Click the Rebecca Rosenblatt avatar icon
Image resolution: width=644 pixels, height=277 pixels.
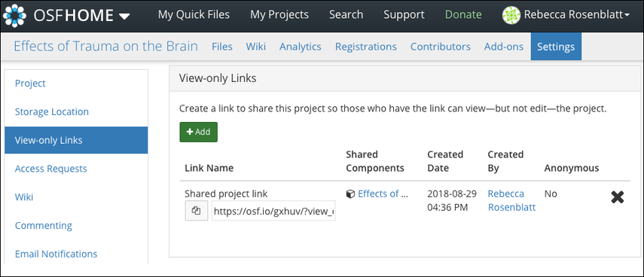tap(511, 15)
